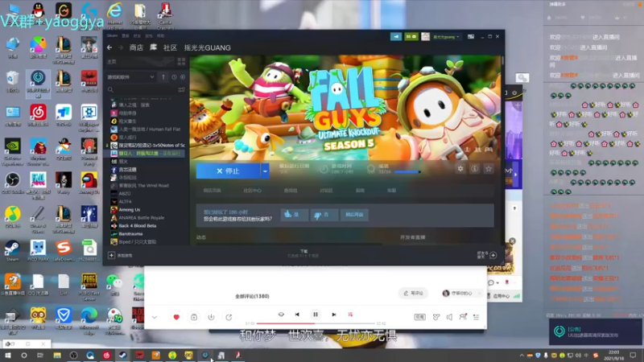Screen dimensions: 644x362
Task: Collapse music player with down chevron
Action: [155, 317]
